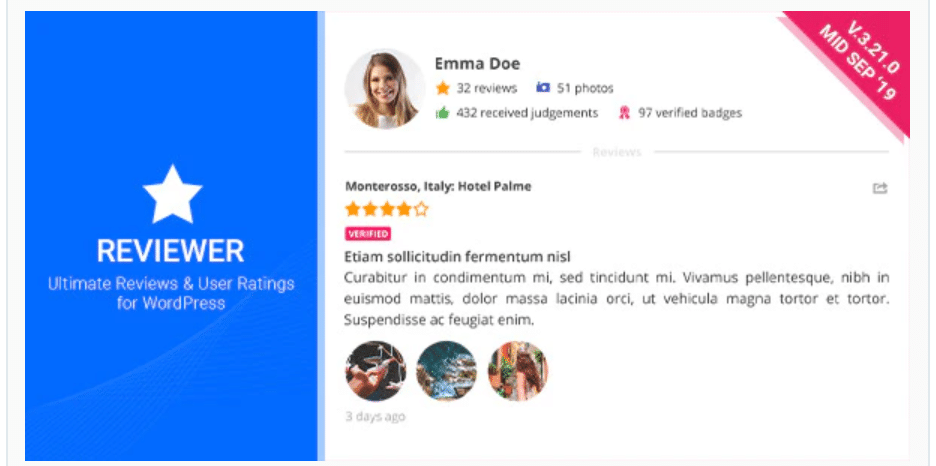Open Emma Doe's profile photo

pos(384,89)
